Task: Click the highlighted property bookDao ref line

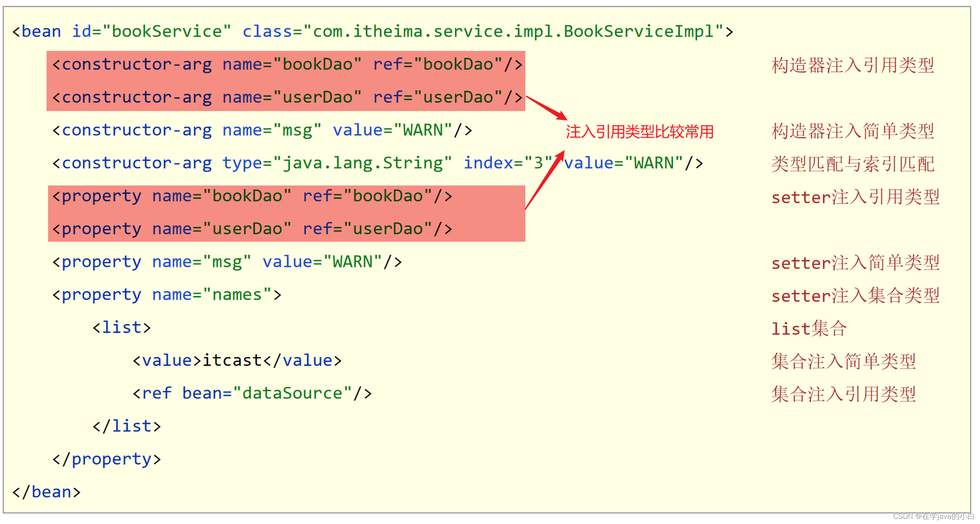Action: coord(252,196)
